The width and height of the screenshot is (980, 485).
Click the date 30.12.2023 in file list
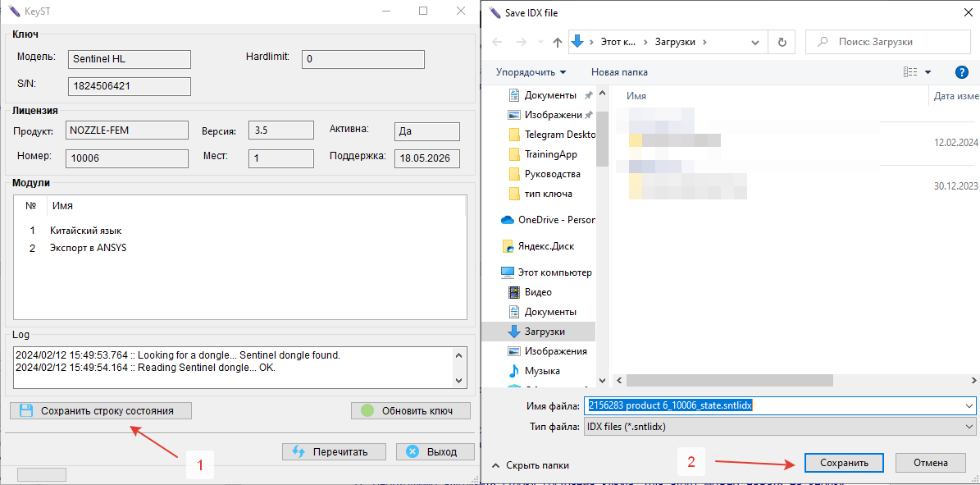955,186
